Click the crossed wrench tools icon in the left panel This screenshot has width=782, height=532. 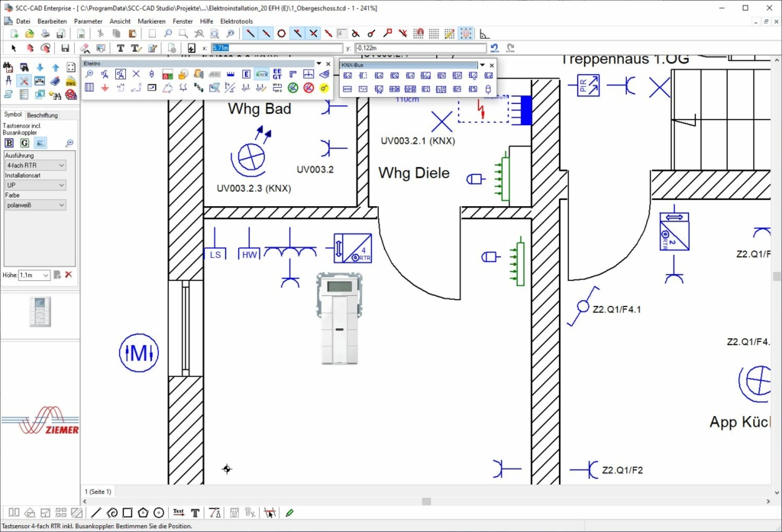[x=24, y=81]
